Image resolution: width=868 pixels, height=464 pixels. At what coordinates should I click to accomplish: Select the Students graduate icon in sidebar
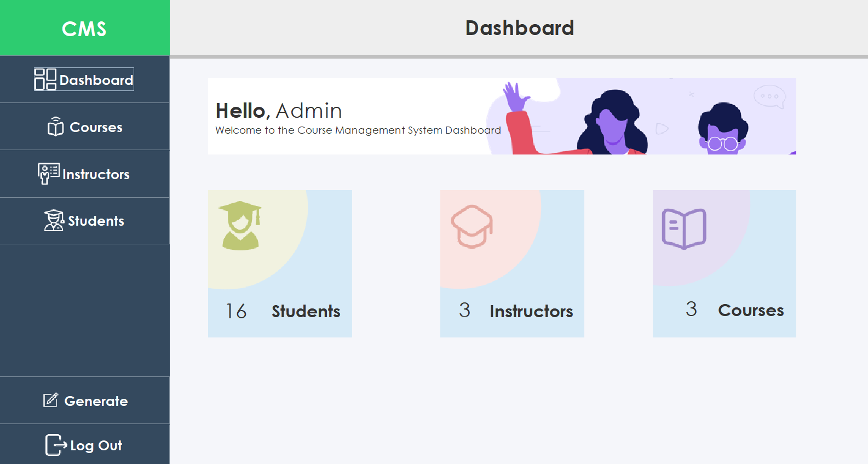point(53,220)
